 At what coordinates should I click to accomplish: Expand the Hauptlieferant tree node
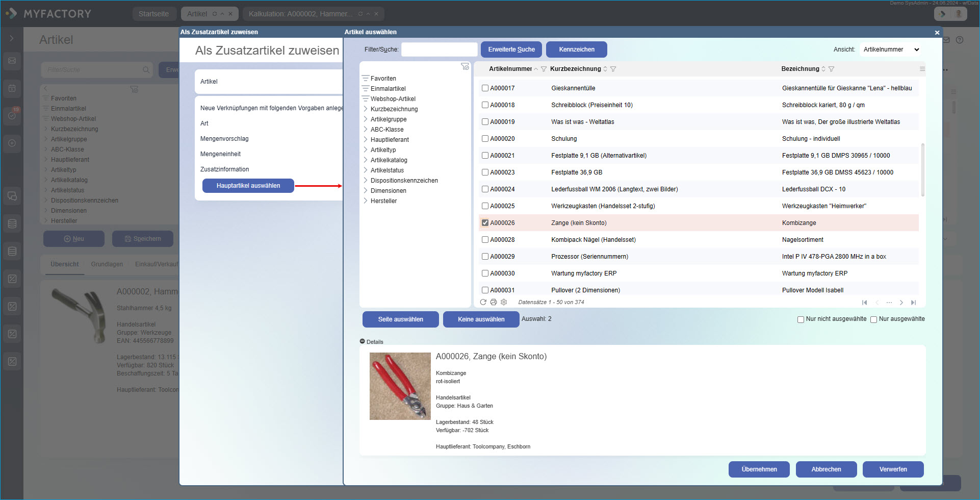tap(366, 140)
